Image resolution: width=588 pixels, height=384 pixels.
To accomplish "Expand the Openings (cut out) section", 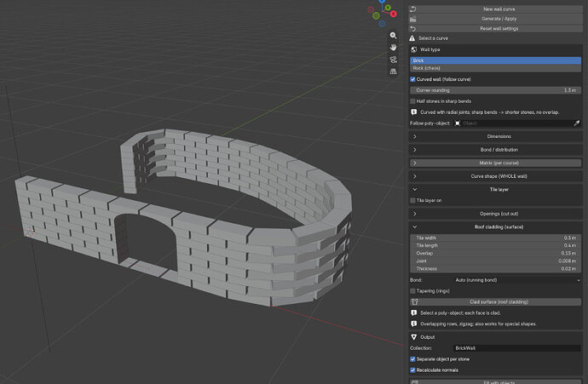I will [495, 214].
